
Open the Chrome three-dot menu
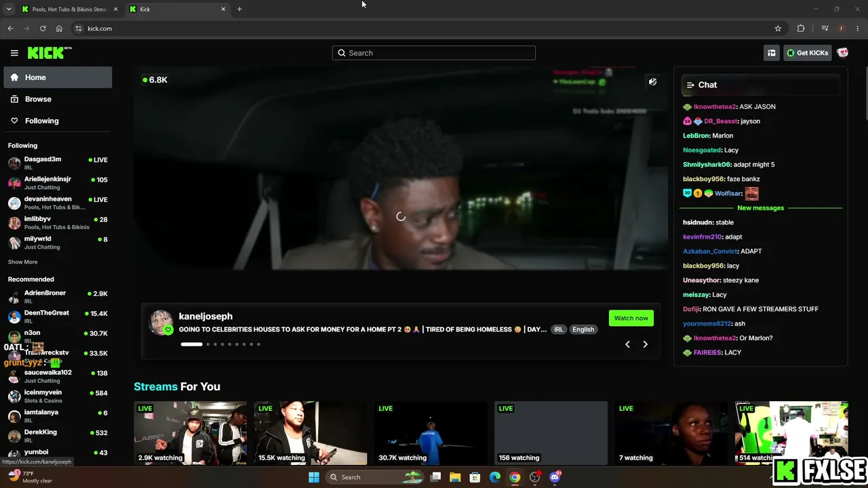[858, 28]
